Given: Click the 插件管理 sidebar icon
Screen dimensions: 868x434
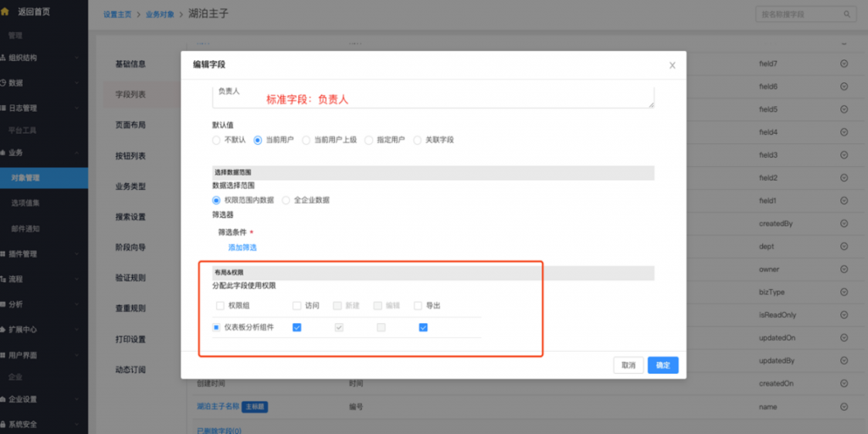Looking at the screenshot, I should [x=4, y=253].
